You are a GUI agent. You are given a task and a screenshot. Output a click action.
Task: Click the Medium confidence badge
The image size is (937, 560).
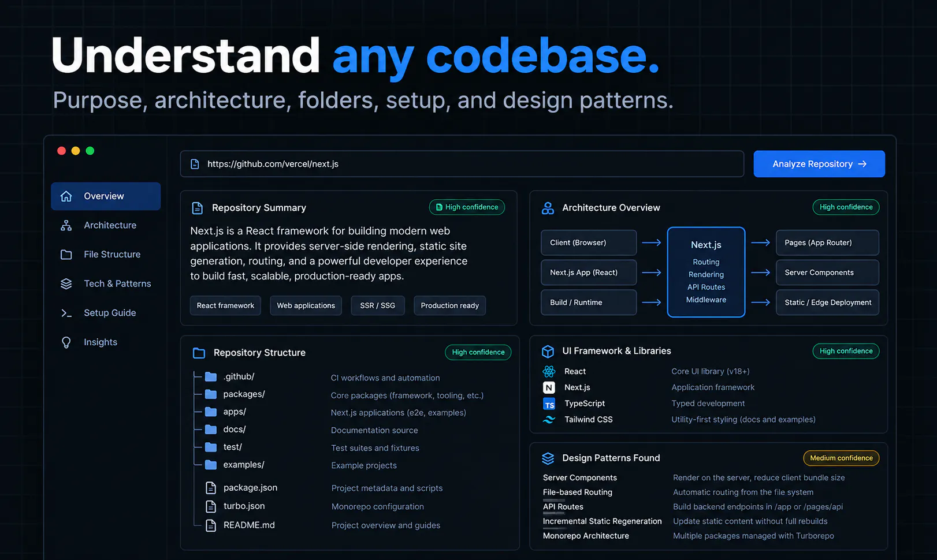(841, 458)
